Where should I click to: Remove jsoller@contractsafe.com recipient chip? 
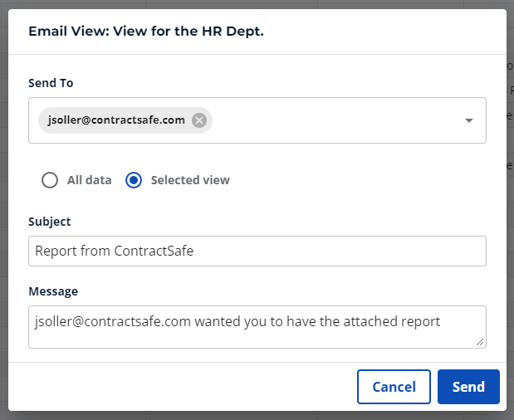(x=199, y=120)
